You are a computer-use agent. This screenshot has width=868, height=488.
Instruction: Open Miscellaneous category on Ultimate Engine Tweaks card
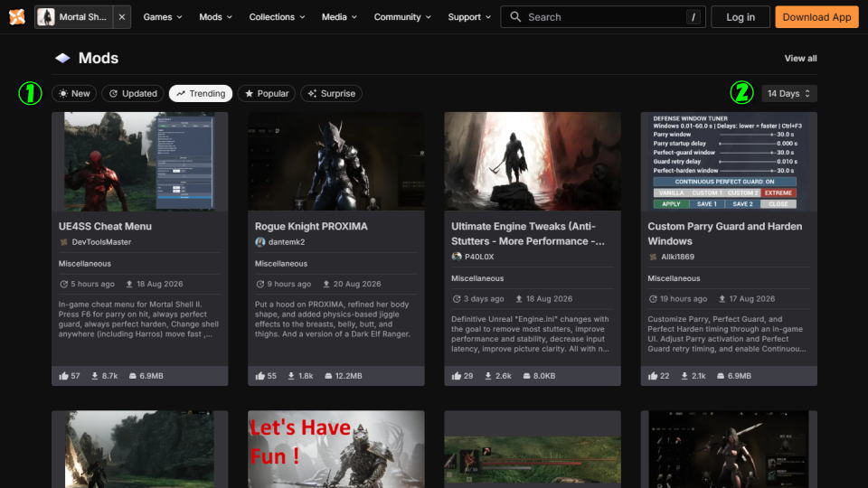[477, 278]
